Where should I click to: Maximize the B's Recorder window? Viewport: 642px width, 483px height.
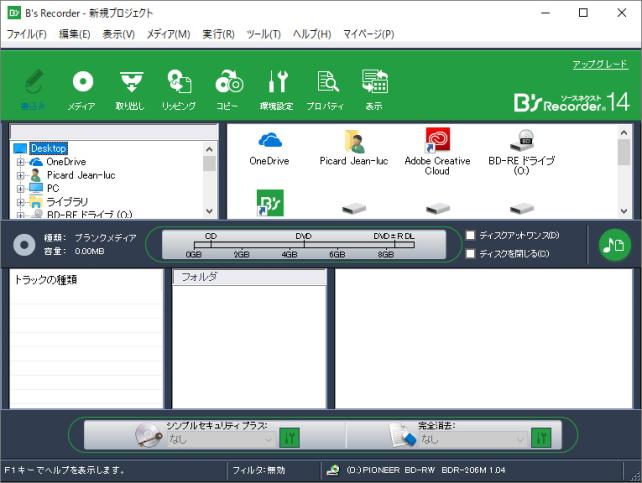pyautogui.click(x=583, y=13)
